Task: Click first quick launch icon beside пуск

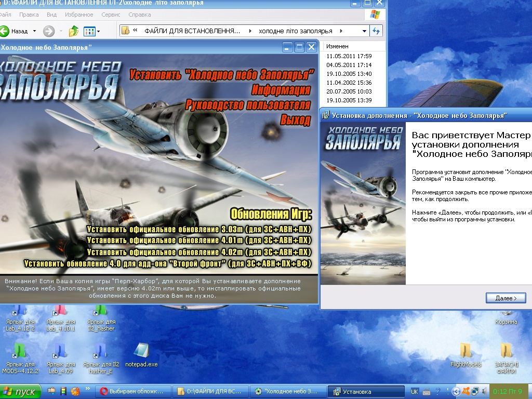Action: coord(51,391)
